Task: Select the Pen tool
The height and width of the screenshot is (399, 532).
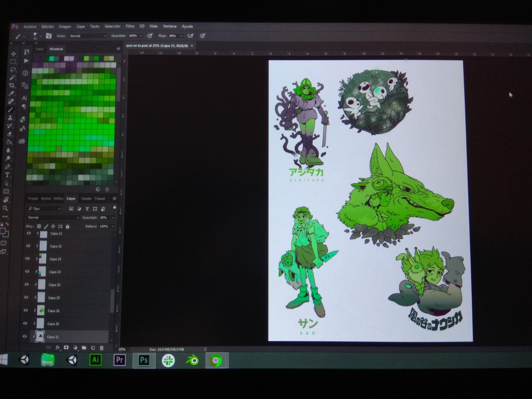Action: pyautogui.click(x=7, y=167)
